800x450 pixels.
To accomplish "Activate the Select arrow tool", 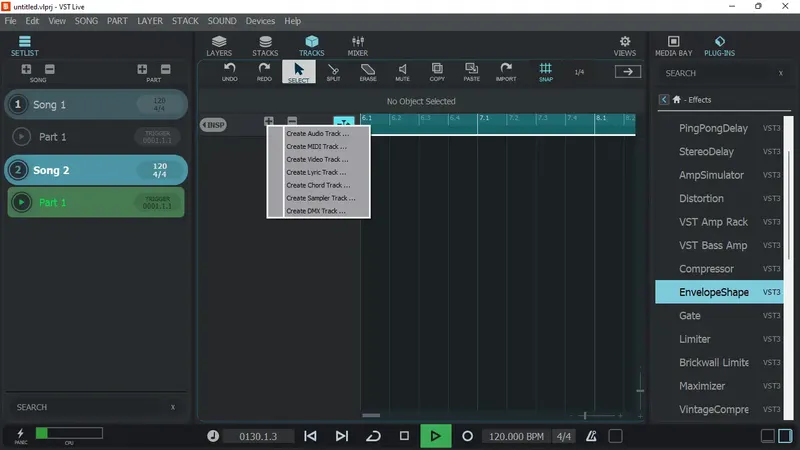I will coord(298,72).
